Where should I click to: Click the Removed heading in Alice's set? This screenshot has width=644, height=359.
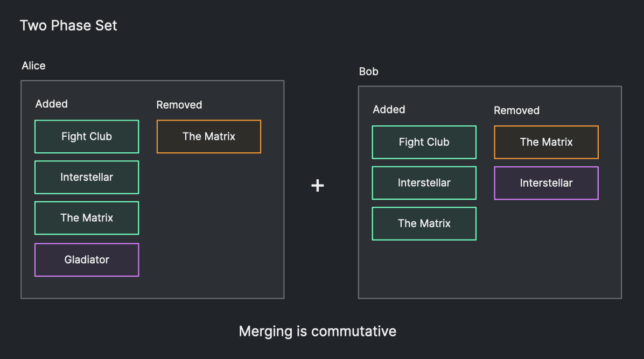click(x=179, y=105)
